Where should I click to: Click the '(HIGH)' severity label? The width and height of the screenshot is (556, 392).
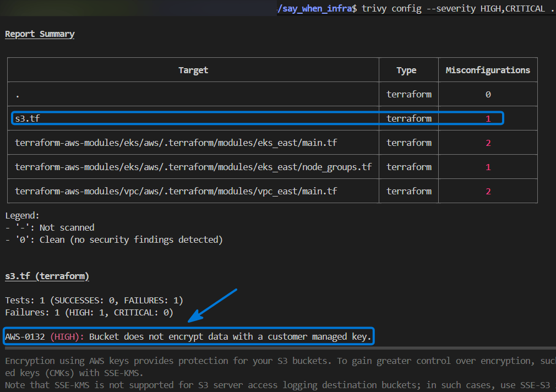pos(67,336)
